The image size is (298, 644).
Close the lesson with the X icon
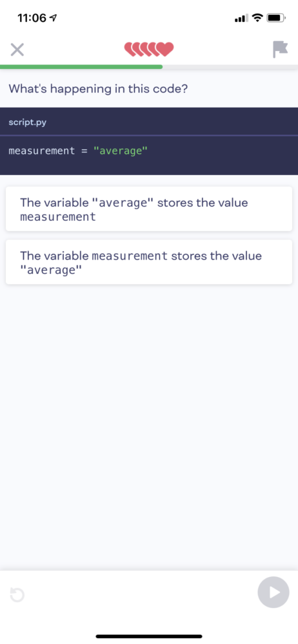point(17,50)
